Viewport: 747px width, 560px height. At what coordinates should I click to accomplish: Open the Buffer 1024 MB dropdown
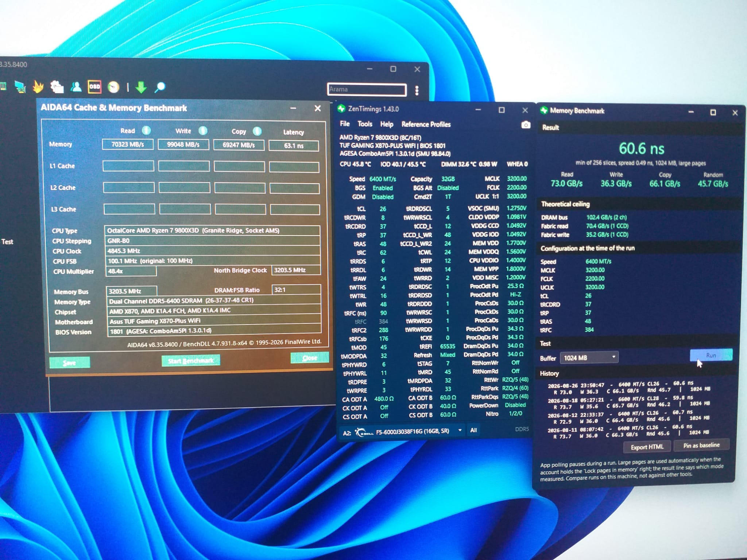point(589,357)
